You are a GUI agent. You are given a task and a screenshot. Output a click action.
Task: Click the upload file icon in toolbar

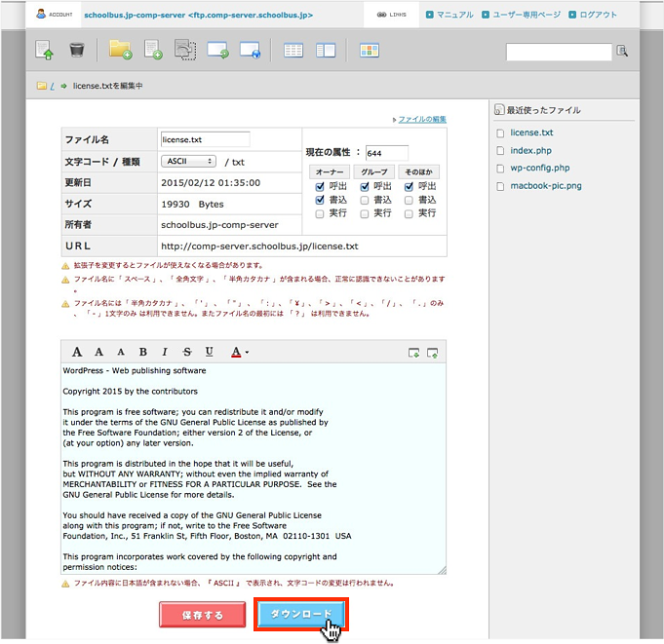pyautogui.click(x=44, y=50)
